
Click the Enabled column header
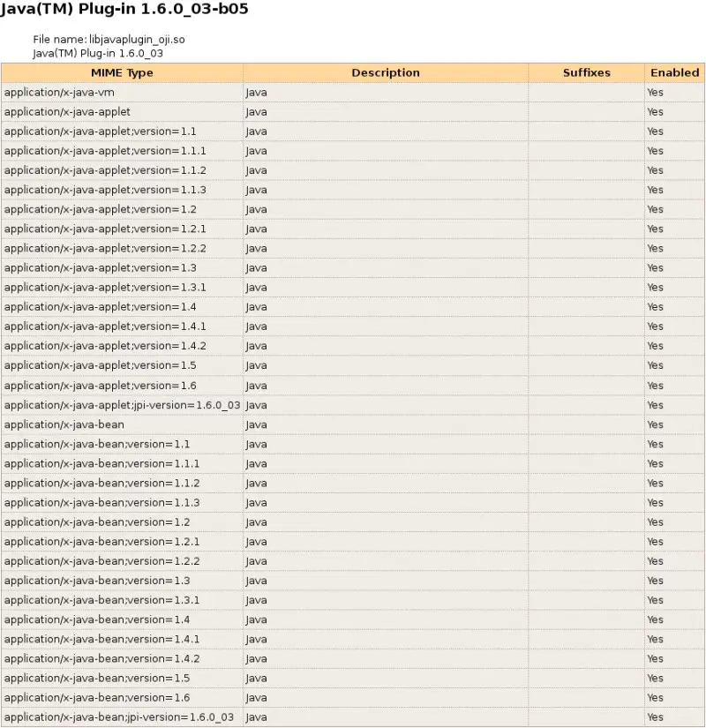pos(674,73)
